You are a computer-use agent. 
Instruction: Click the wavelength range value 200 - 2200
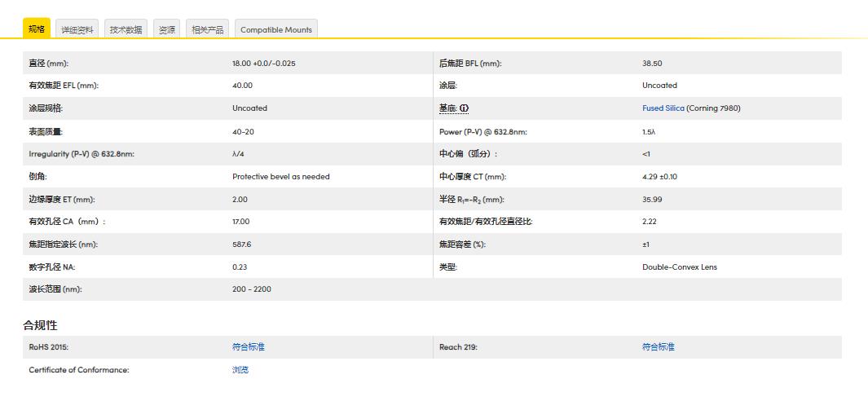pos(252,289)
